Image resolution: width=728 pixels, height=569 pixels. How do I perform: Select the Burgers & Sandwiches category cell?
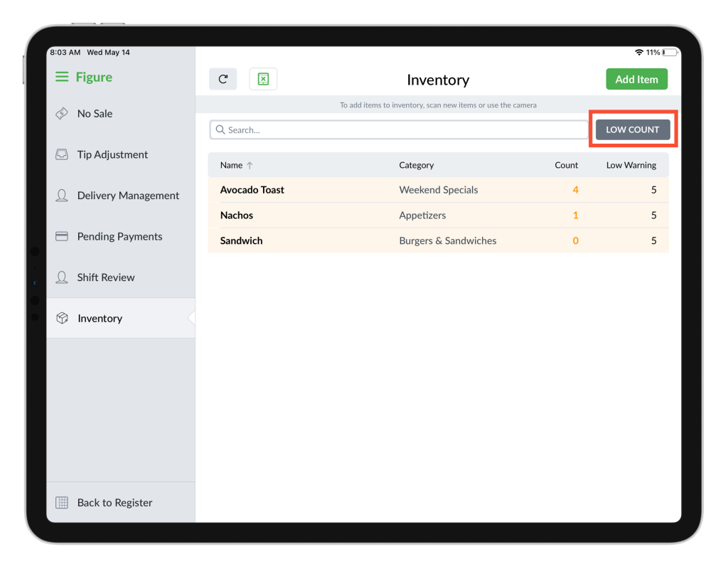(448, 240)
